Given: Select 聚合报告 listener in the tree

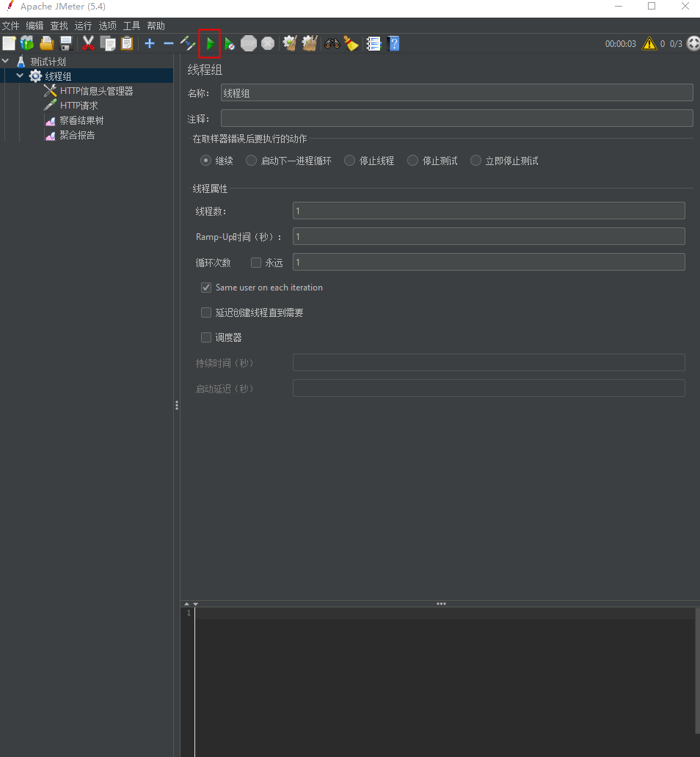Looking at the screenshot, I should (x=77, y=135).
